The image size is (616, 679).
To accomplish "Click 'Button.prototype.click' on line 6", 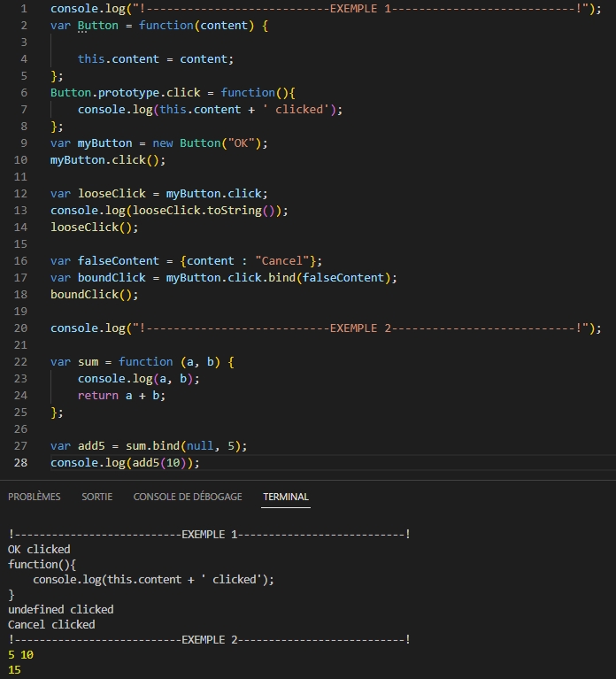I will (126, 93).
